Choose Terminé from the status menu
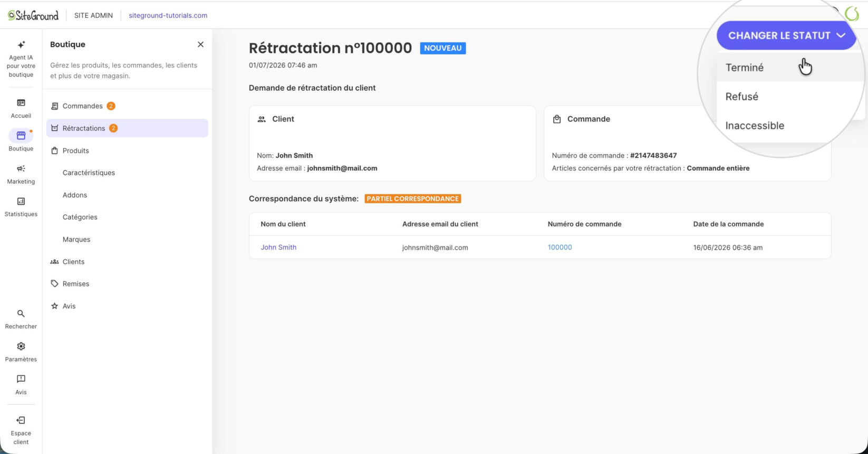Viewport: 868px width, 454px height. pos(790,68)
